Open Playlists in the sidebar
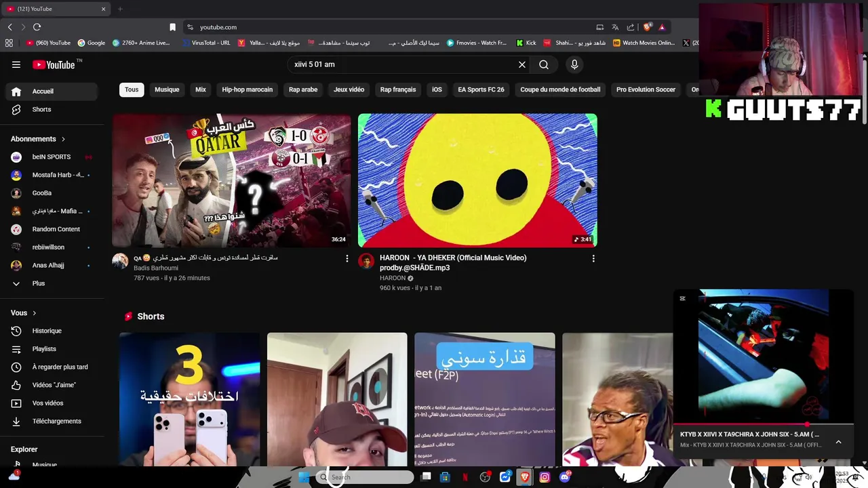Viewport: 868px width, 488px height. 52,349
